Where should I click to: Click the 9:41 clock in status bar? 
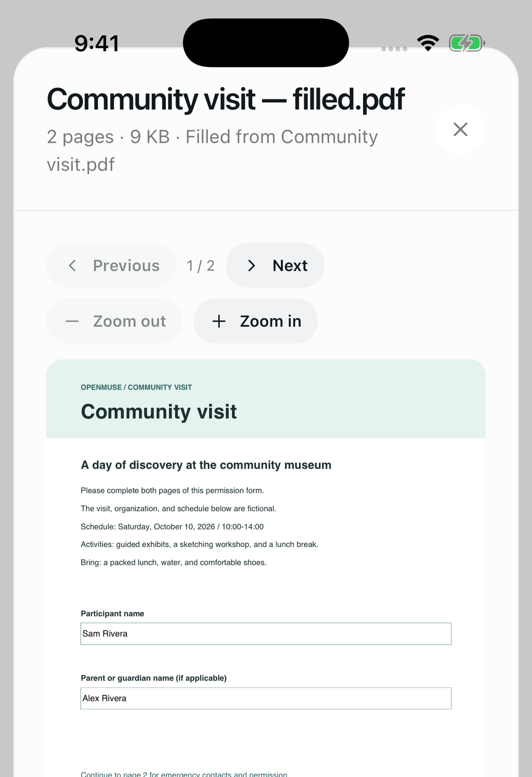tap(97, 43)
